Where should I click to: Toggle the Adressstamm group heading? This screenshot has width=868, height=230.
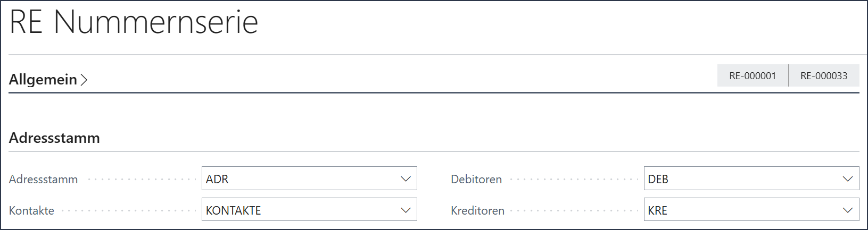(54, 138)
